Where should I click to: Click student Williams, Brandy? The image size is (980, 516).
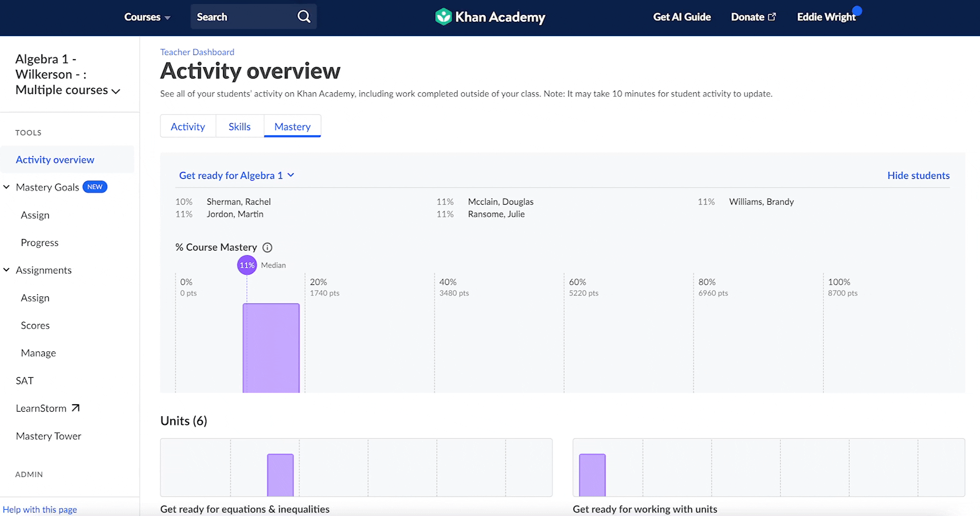(761, 202)
